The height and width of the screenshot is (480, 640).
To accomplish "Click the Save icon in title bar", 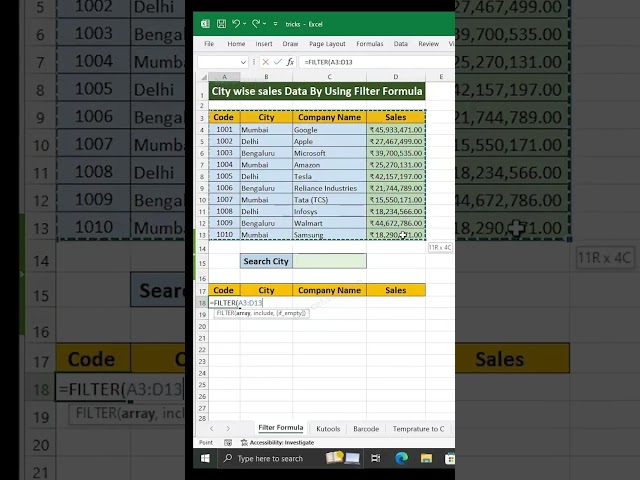I will [x=221, y=24].
